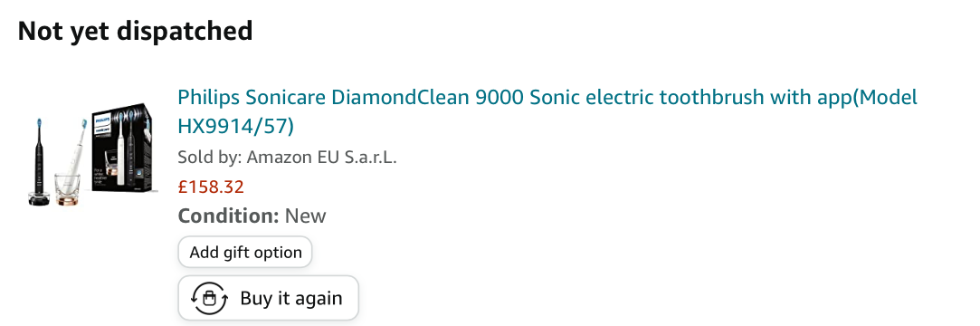
Task: Click the Buy it again button label
Action: coord(291,299)
